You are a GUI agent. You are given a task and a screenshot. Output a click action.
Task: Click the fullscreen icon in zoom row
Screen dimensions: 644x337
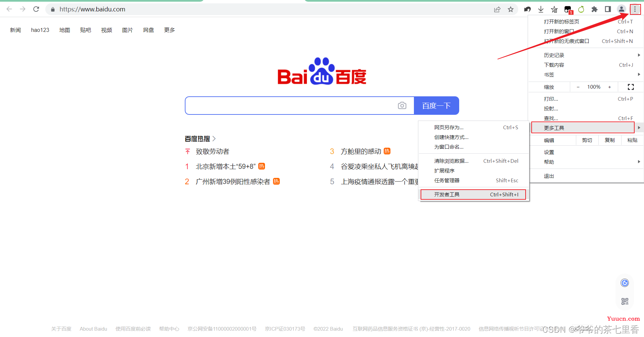click(x=631, y=87)
